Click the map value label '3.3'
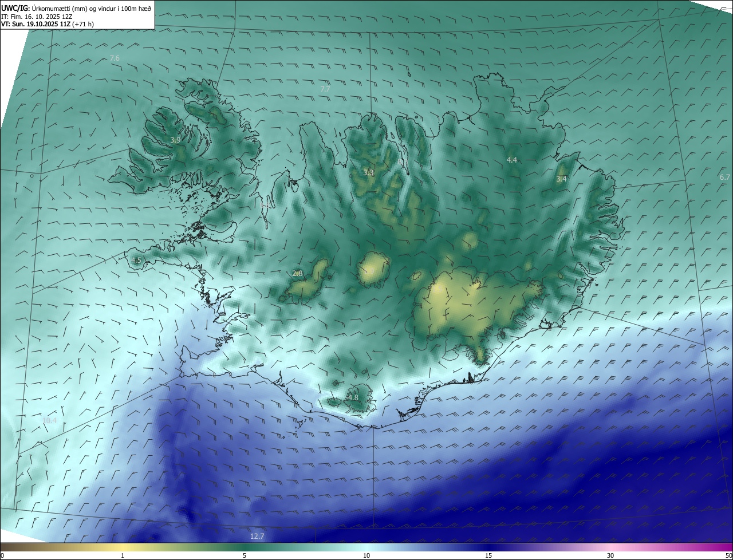This screenshot has height=560, width=733. (368, 172)
